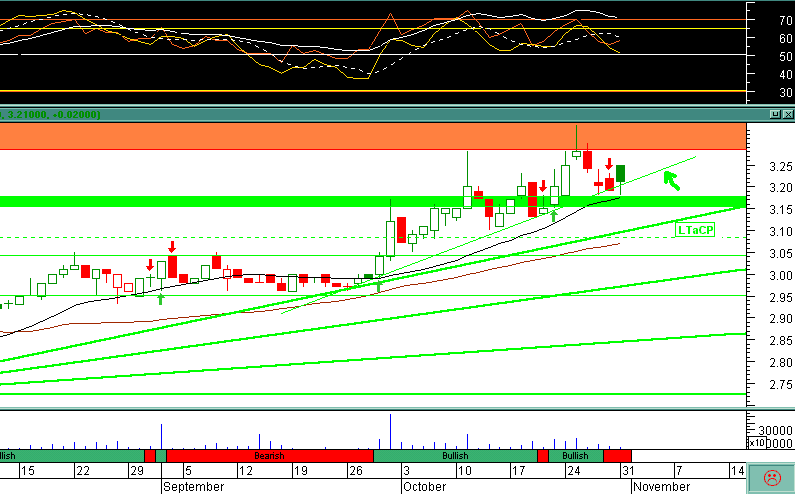
Task: Click the 70 level on indicator axis
Action: coord(786,21)
